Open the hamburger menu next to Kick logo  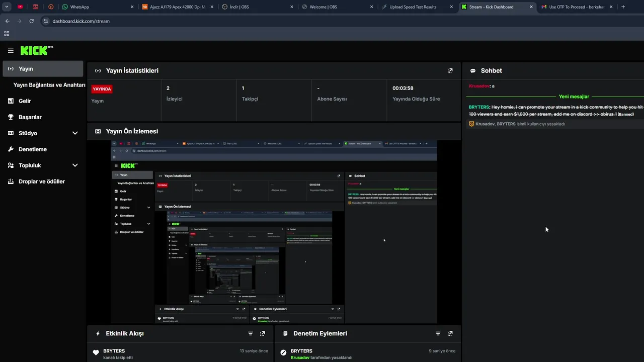[x=11, y=51]
